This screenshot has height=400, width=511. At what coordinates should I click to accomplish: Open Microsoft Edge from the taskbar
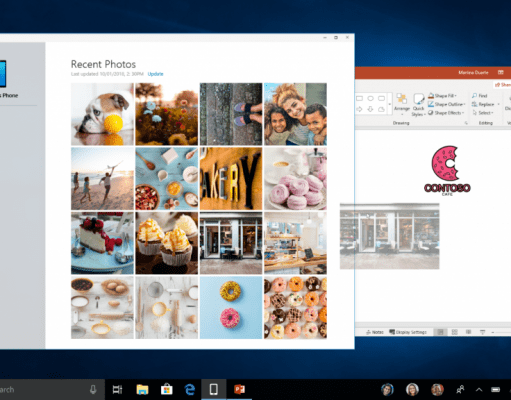[x=190, y=389]
